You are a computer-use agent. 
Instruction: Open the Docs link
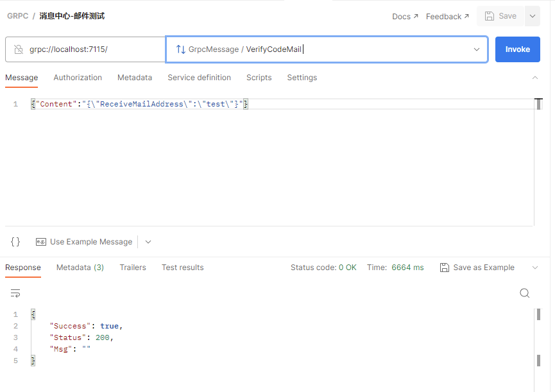pyautogui.click(x=405, y=17)
